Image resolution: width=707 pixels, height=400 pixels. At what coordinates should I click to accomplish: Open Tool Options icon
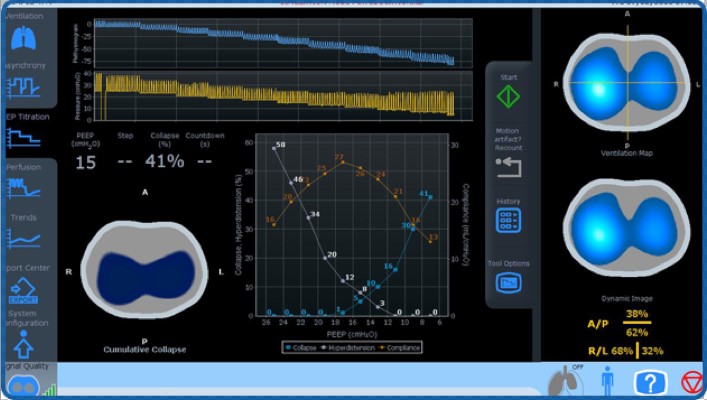508,283
